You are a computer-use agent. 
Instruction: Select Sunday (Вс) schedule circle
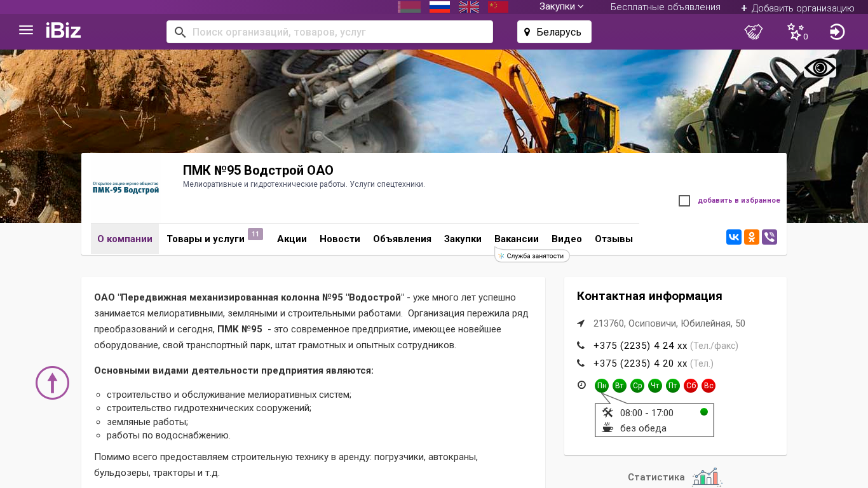(709, 386)
